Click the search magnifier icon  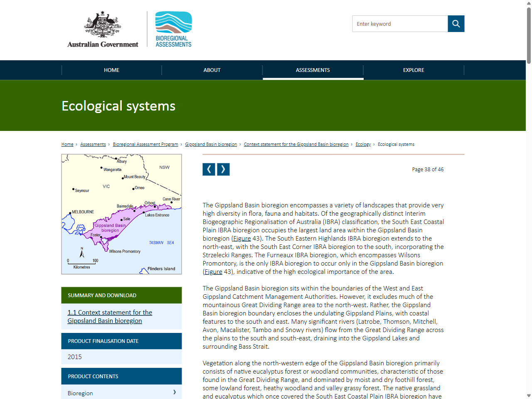click(x=456, y=24)
